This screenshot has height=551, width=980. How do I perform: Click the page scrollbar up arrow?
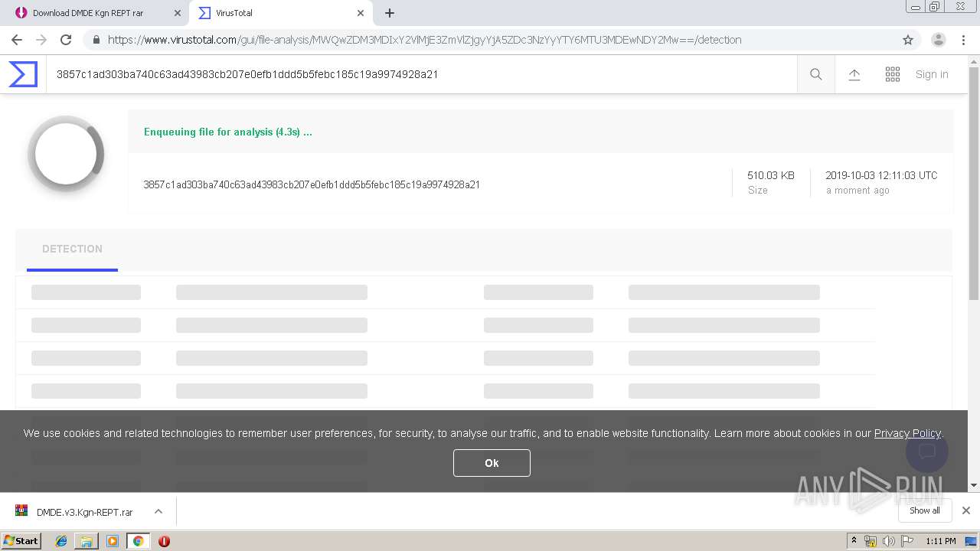pyautogui.click(x=974, y=62)
